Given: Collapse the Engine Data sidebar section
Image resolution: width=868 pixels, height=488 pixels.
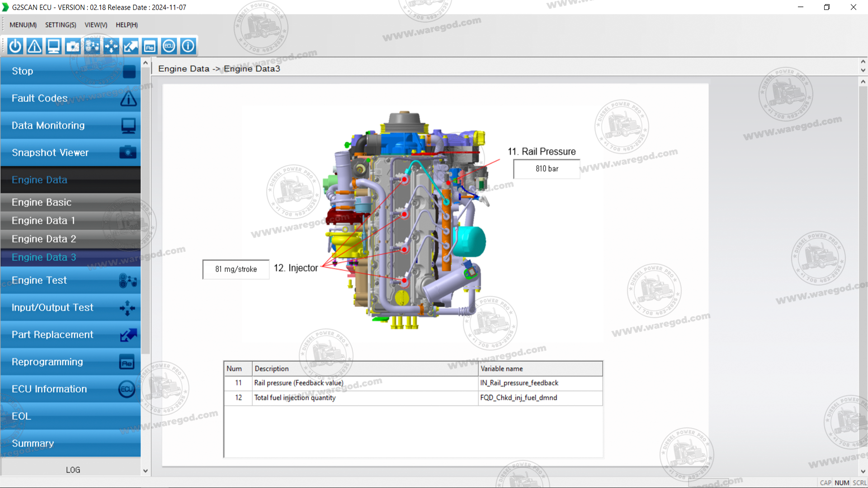Looking at the screenshot, I should [70, 180].
